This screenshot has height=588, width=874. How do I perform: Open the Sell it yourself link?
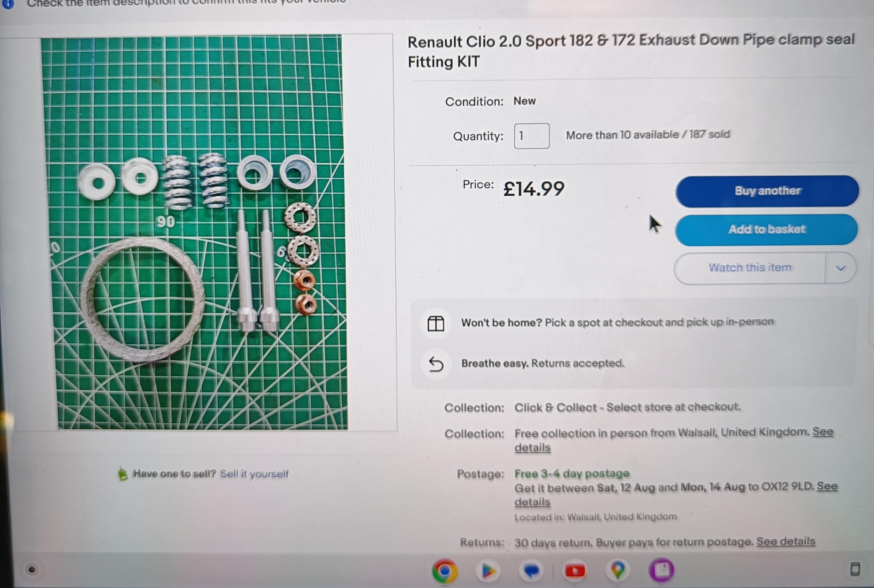coord(254,474)
